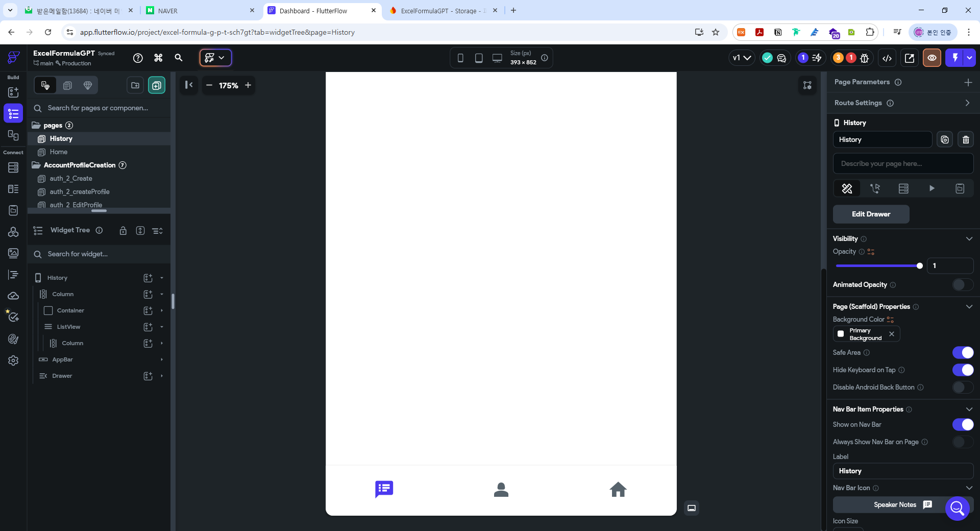This screenshot has width=980, height=531.
Task: Switch to NAVER browser tab
Action: pyautogui.click(x=200, y=11)
